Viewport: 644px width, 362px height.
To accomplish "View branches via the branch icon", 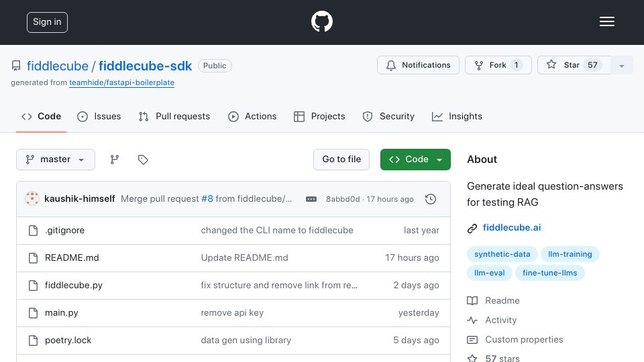I will click(115, 160).
